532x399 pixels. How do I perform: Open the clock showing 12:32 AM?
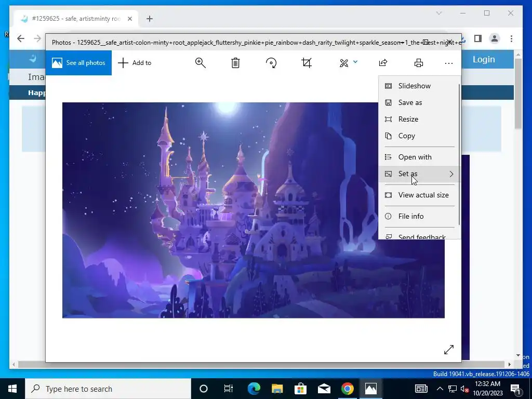[x=488, y=389]
